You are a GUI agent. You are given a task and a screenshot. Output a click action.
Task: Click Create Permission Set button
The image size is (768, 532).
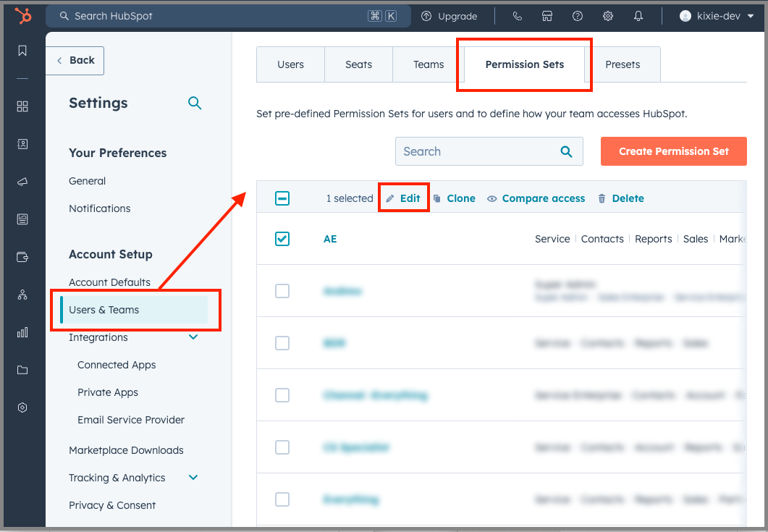click(x=673, y=151)
